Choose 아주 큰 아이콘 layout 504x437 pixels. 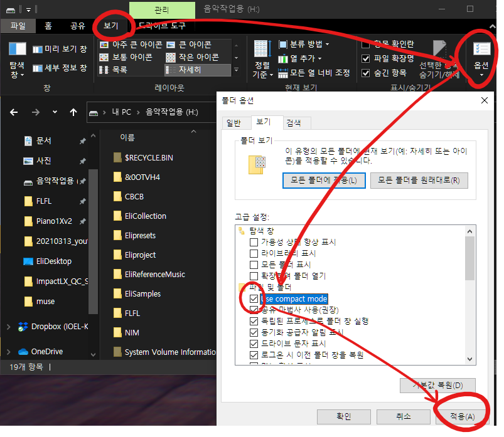131,45
